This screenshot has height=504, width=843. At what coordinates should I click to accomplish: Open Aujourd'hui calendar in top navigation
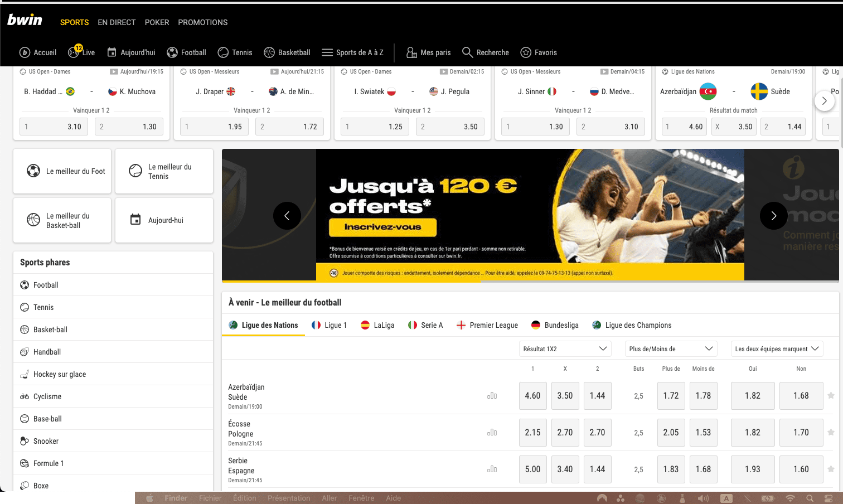(131, 52)
